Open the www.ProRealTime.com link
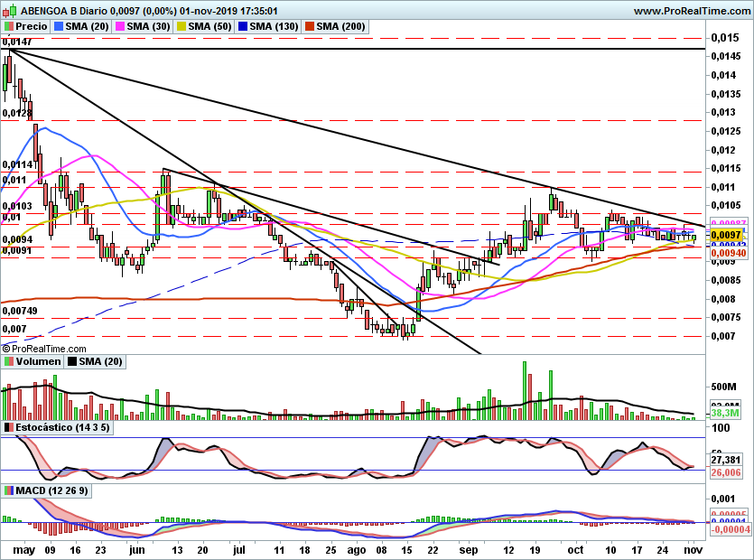The height and width of the screenshot is (560, 754). tap(692, 11)
